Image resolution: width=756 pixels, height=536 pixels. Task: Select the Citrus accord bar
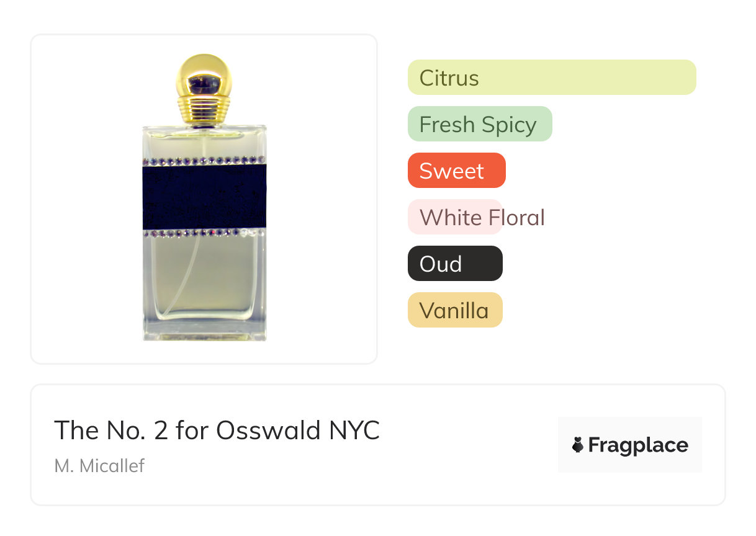click(551, 78)
